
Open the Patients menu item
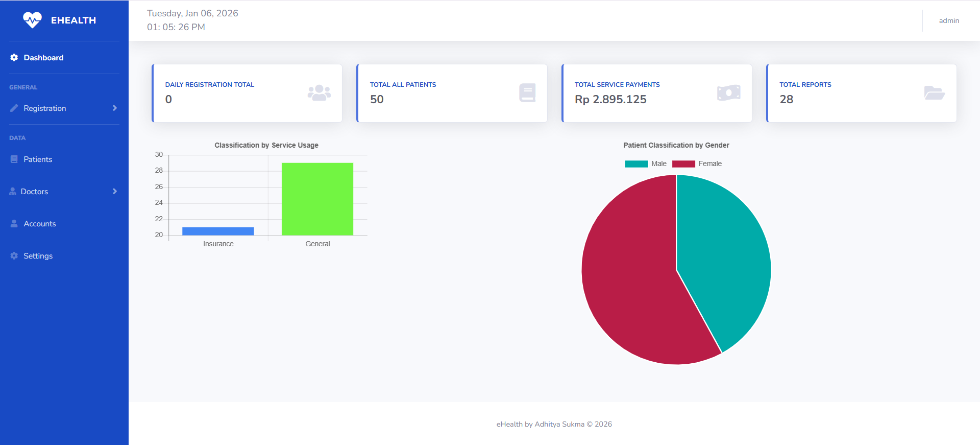[38, 159]
